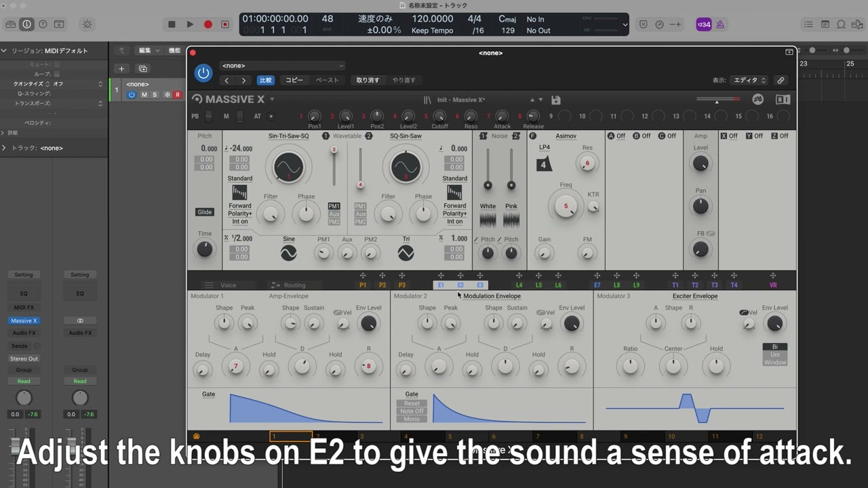Go to next plugin setting arrow
The image size is (868, 488).
click(243, 80)
